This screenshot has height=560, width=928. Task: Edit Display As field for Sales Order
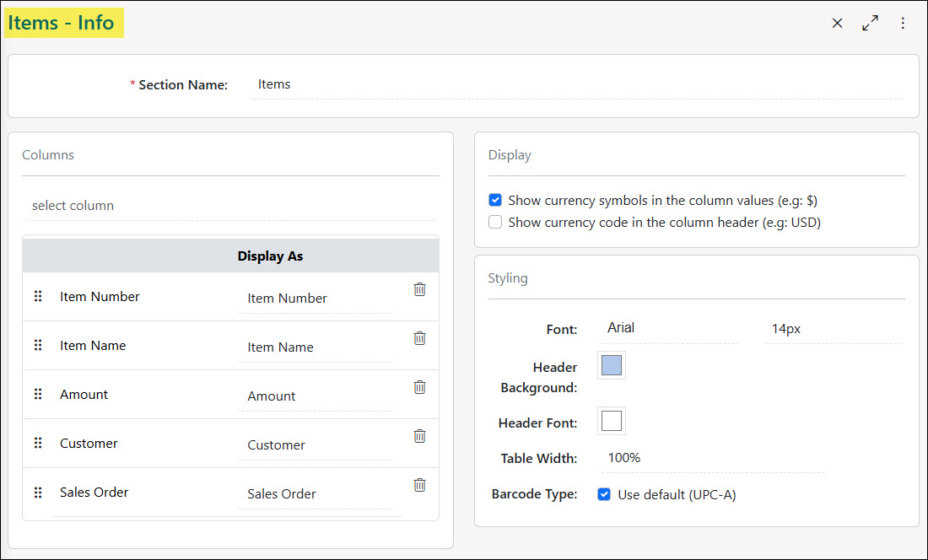coord(316,494)
